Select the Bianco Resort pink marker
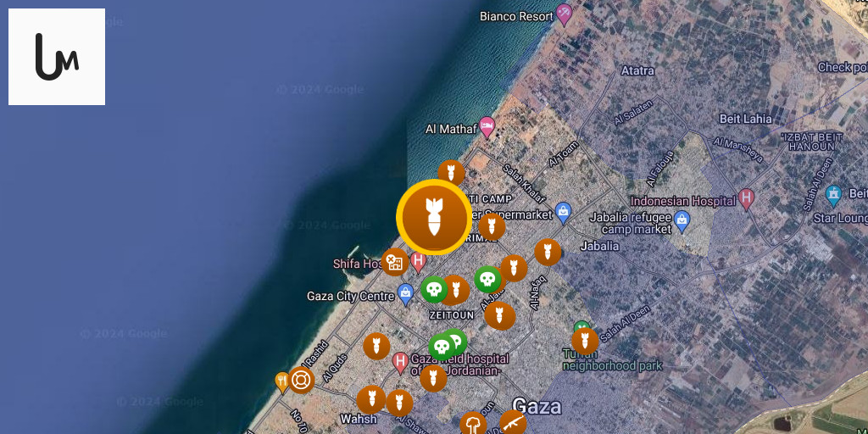 click(x=564, y=14)
